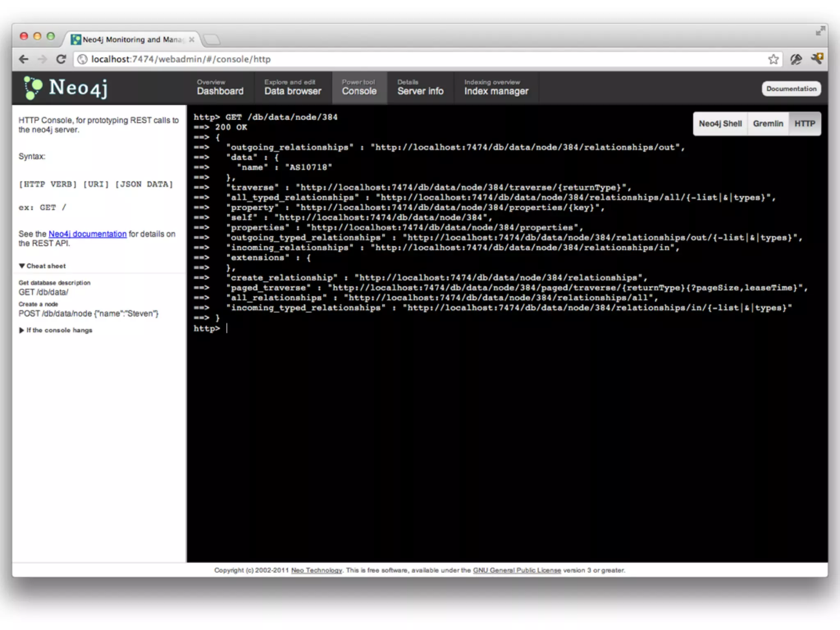
Task: Collapse the Cheat sheet section
Action: [42, 266]
